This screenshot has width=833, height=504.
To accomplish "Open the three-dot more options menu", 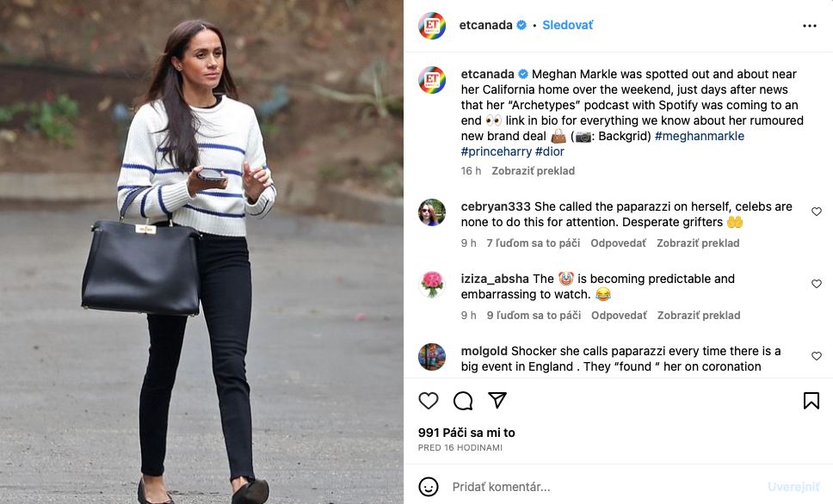I will click(810, 26).
